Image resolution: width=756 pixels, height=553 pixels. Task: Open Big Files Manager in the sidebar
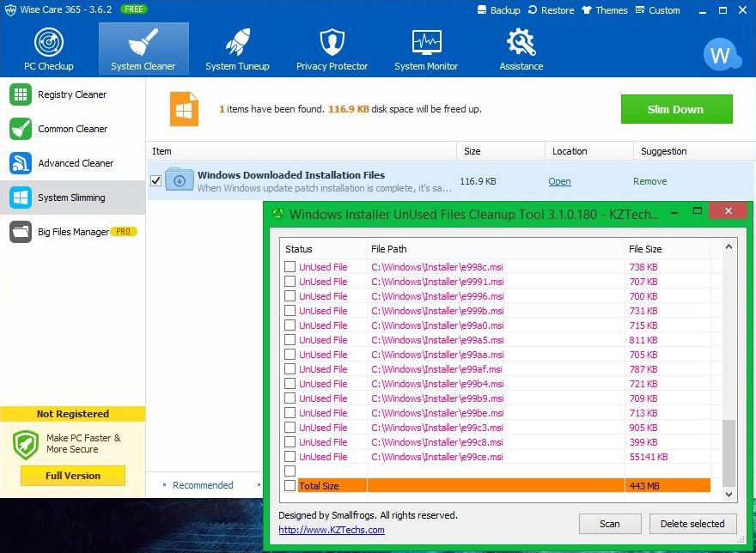click(72, 232)
